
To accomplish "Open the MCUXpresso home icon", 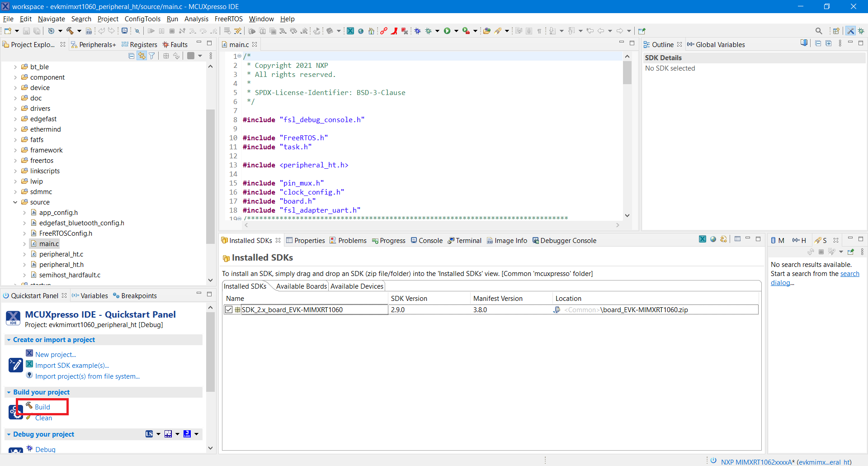I will tap(371, 31).
